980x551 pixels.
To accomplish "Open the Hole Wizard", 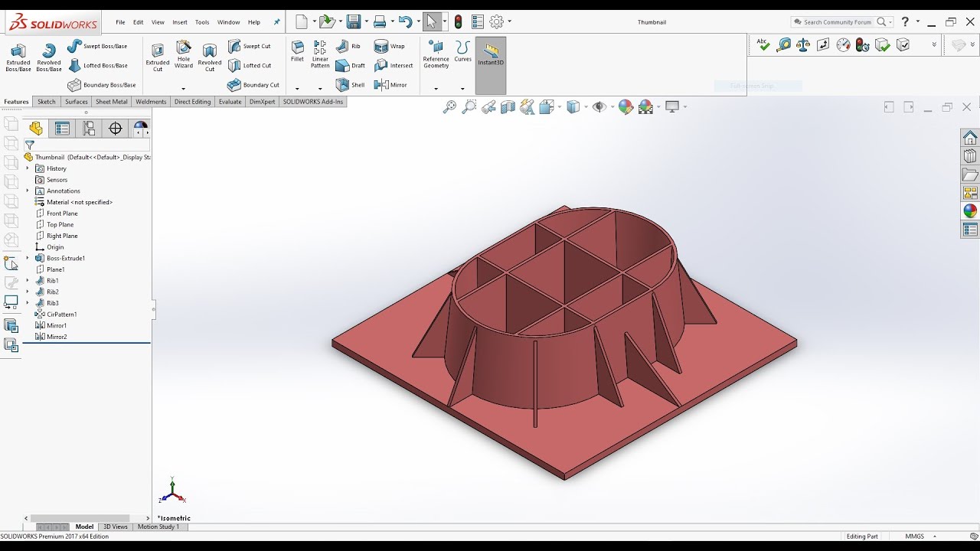I will (184, 55).
